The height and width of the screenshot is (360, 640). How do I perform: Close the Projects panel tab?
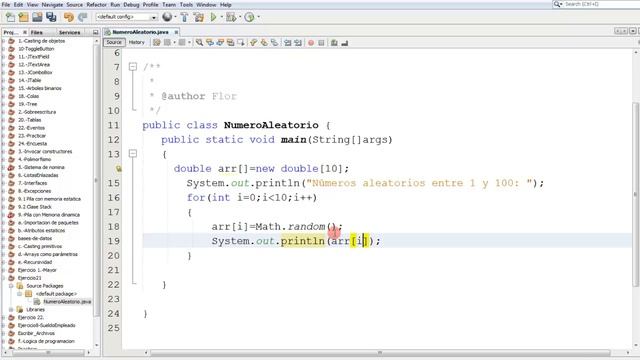25,32
